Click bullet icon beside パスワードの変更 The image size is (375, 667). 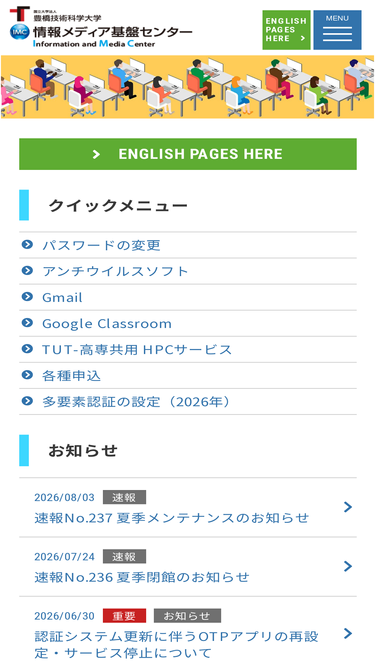tap(27, 245)
